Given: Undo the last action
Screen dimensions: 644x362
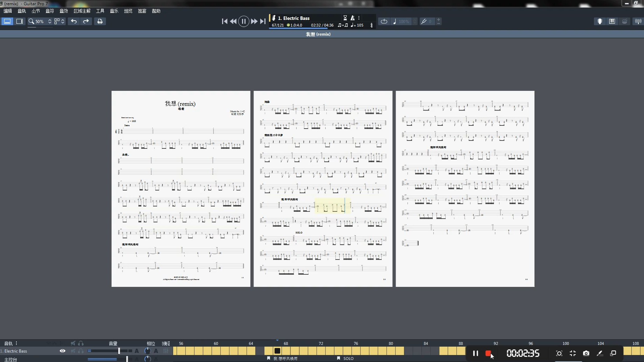Looking at the screenshot, I should coord(74,21).
